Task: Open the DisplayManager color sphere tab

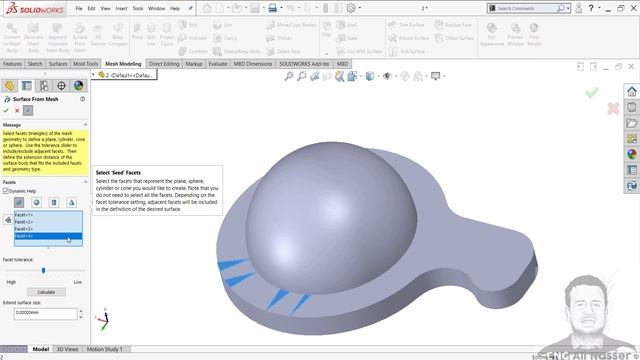Action: point(78,85)
